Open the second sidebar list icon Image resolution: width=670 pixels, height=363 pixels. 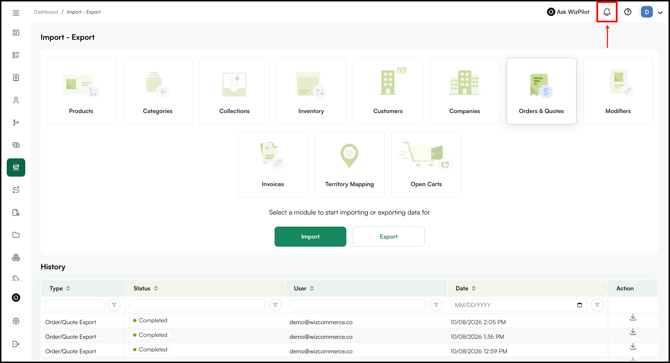(16, 55)
